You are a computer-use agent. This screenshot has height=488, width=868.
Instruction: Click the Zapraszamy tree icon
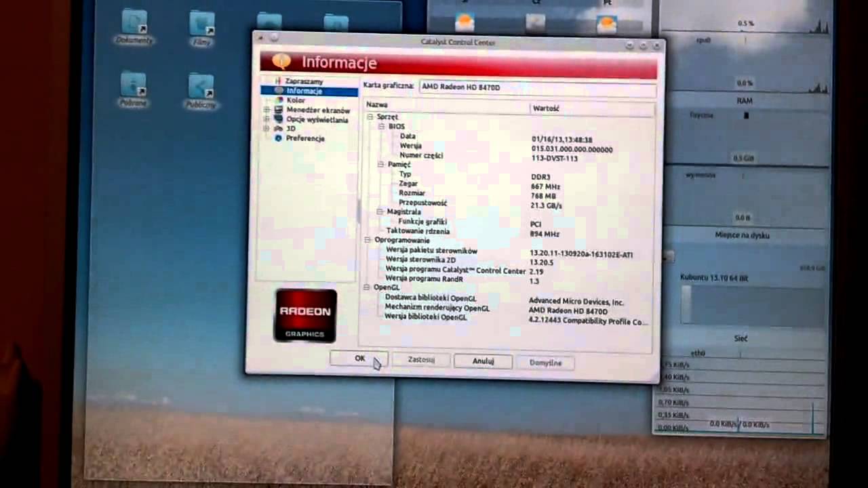click(277, 81)
